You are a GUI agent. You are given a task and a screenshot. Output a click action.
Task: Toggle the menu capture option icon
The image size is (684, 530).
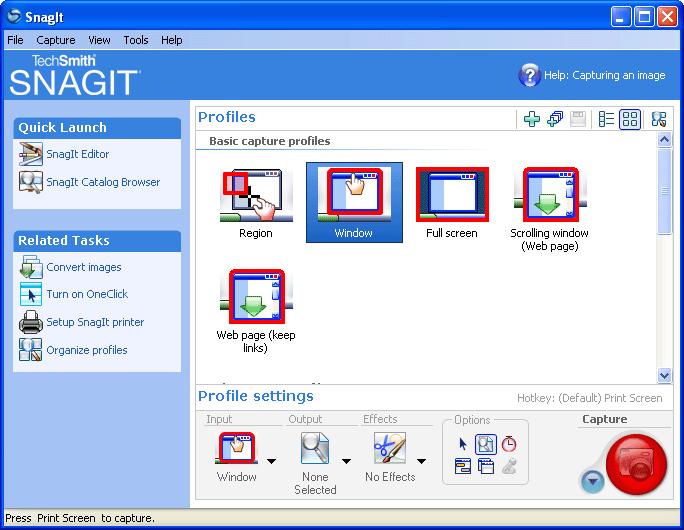463,466
